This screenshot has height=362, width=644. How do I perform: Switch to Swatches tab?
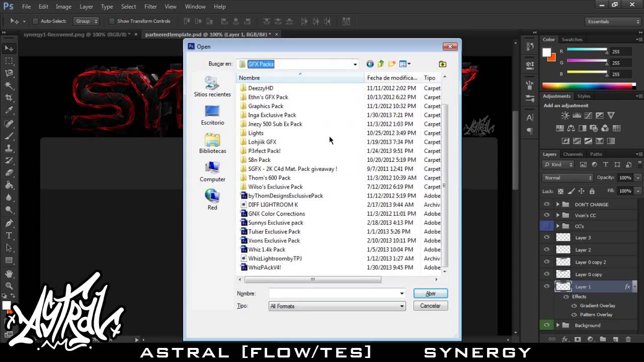572,40
